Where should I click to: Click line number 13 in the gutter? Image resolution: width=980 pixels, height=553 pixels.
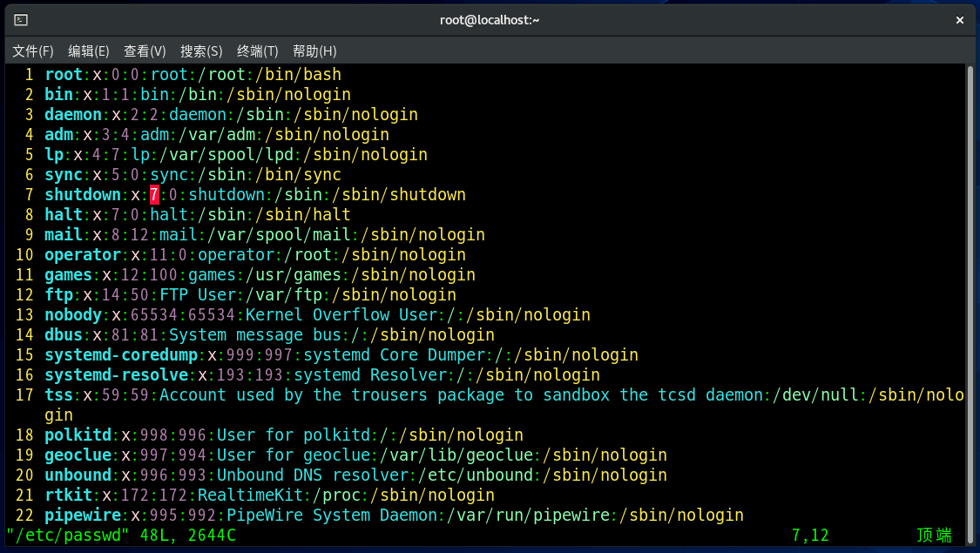(24, 315)
